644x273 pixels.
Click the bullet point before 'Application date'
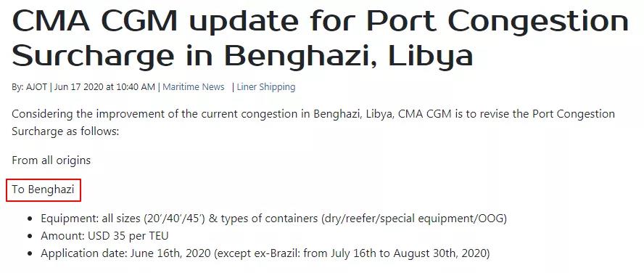click(x=29, y=254)
